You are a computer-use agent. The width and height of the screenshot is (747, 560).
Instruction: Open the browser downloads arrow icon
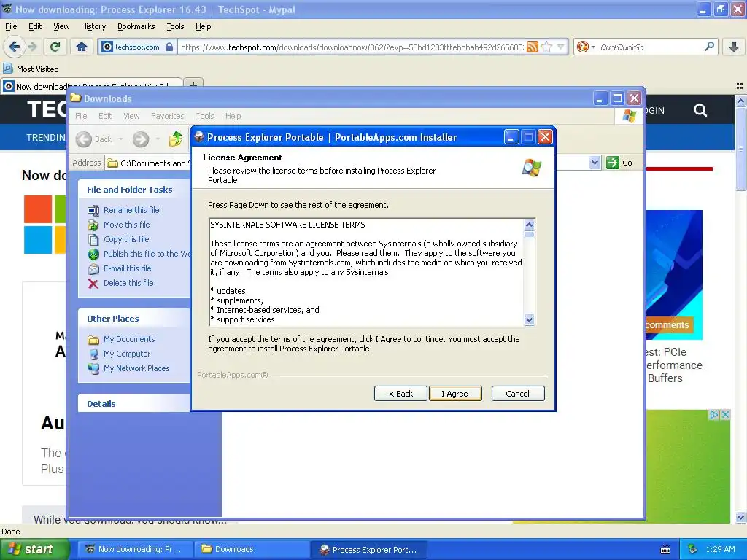click(x=734, y=47)
